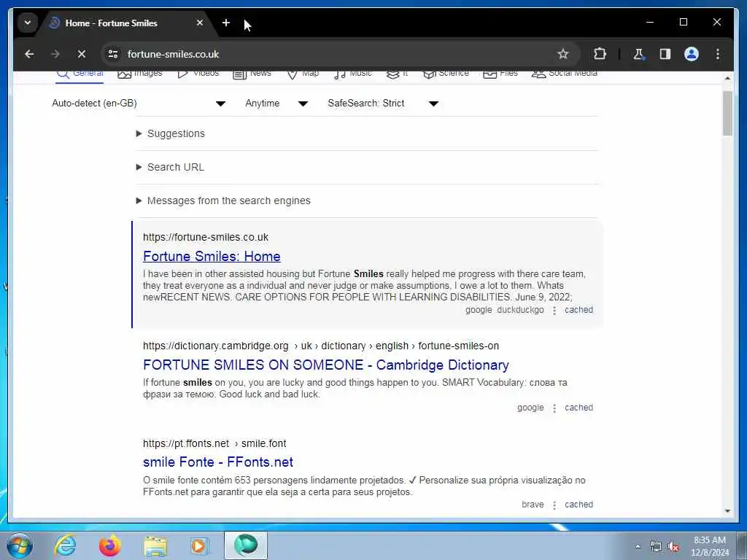Switch to the Science search tab
The width and height of the screenshot is (747, 560).
click(x=446, y=74)
